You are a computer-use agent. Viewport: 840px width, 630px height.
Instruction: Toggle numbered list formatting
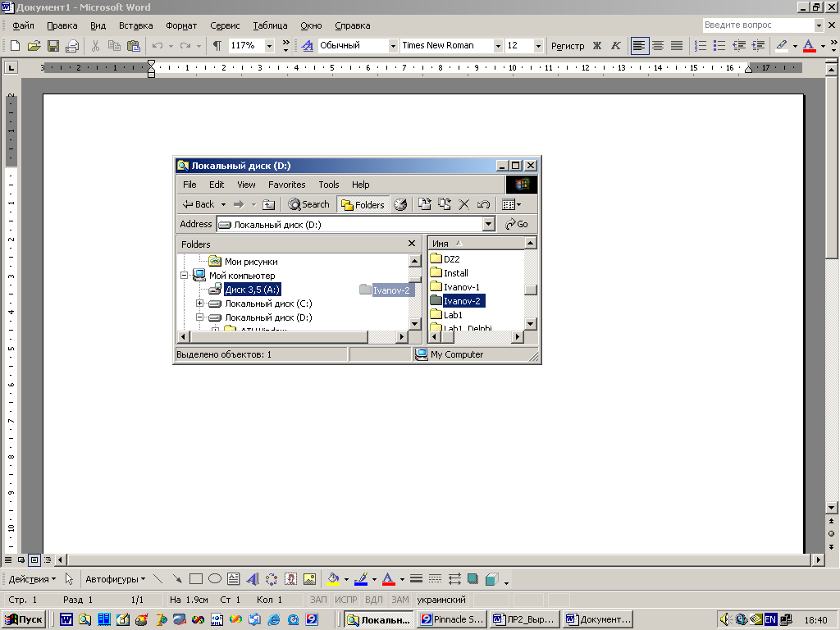pos(701,46)
